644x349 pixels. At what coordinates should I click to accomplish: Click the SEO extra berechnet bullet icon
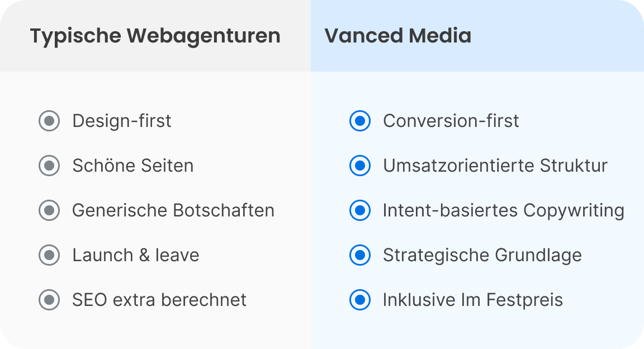(49, 300)
